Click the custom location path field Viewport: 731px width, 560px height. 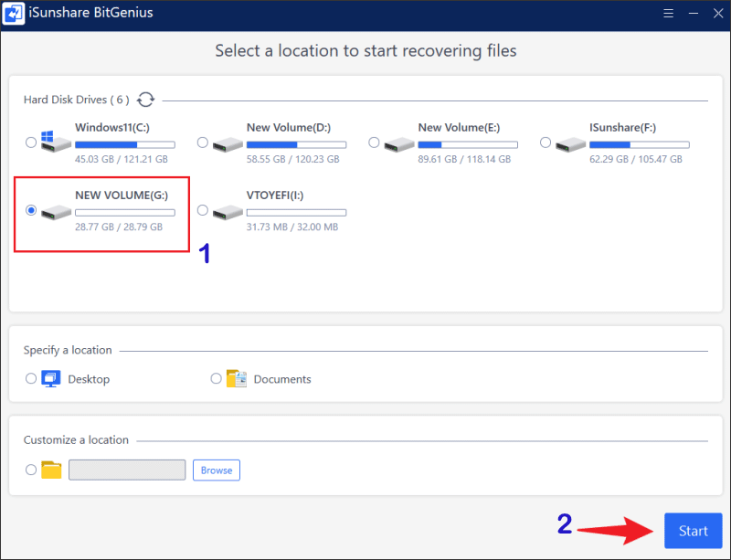click(x=127, y=470)
